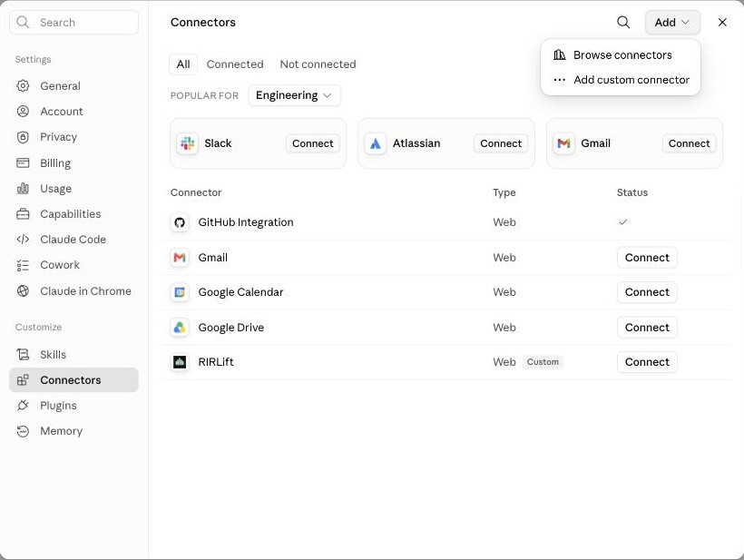Image resolution: width=744 pixels, height=560 pixels.
Task: Click the Billing card icon
Action: (x=23, y=162)
